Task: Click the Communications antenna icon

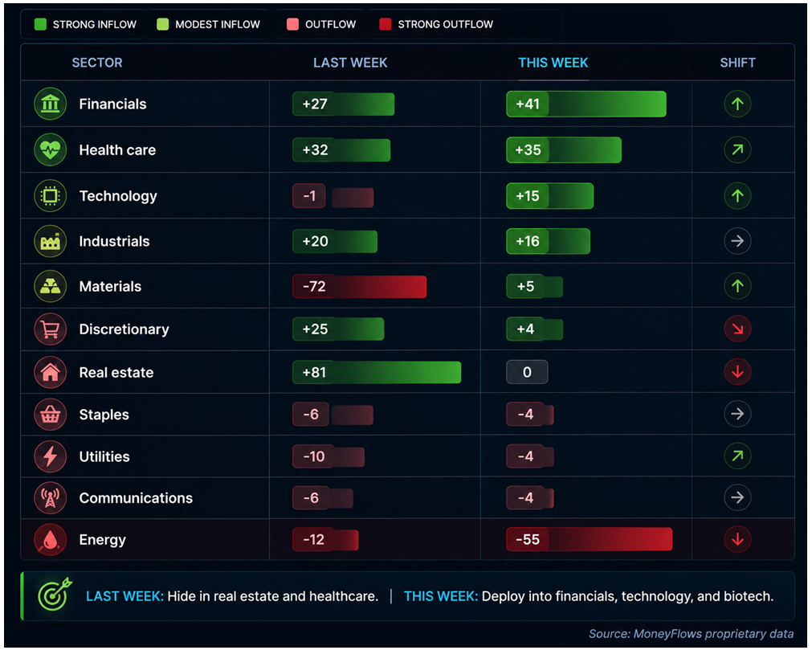Action: pos(51,497)
